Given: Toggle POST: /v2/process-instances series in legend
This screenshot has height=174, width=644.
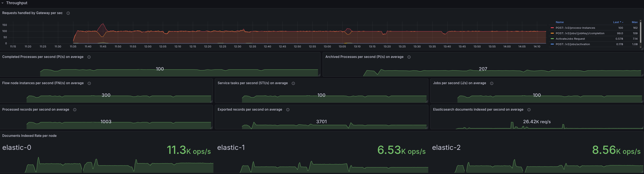Looking at the screenshot, I should (575, 28).
